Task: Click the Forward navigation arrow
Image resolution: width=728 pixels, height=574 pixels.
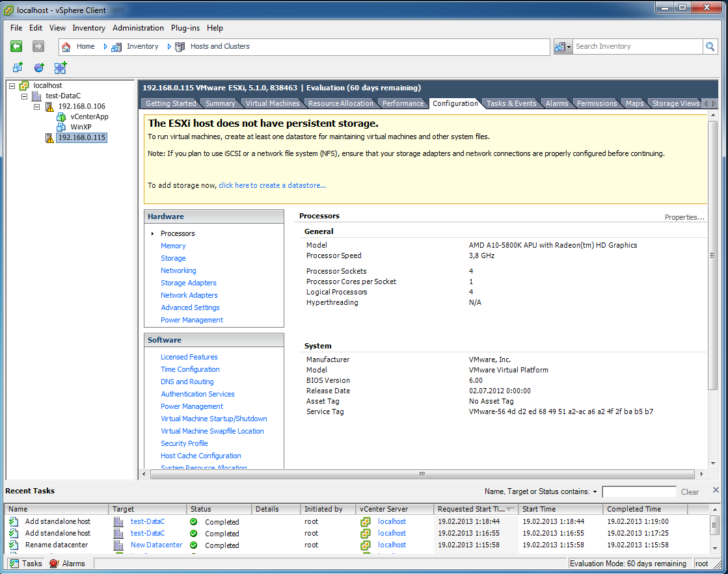Action: tap(38, 46)
